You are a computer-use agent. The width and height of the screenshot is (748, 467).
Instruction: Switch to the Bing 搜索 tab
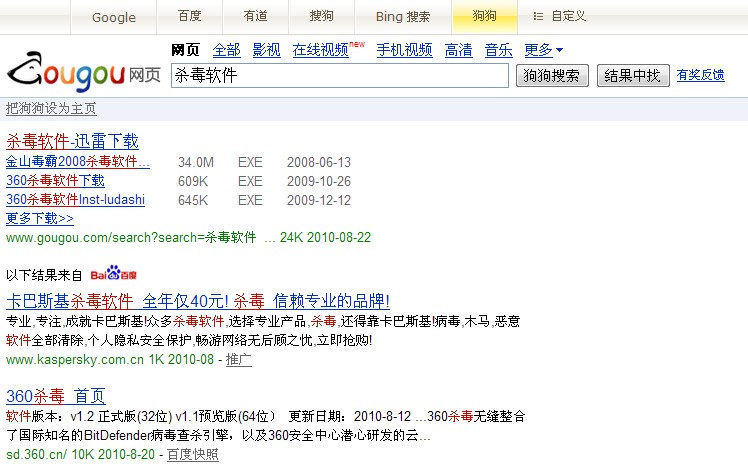(x=403, y=17)
